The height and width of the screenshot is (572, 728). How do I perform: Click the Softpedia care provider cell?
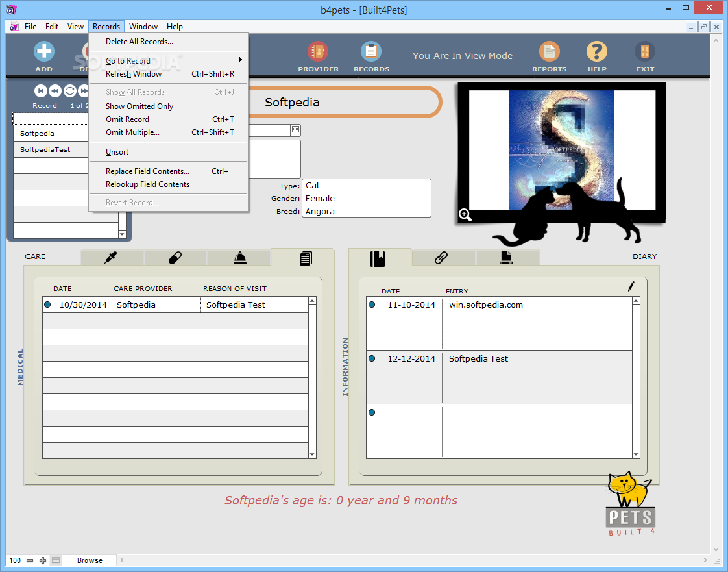pyautogui.click(x=156, y=305)
